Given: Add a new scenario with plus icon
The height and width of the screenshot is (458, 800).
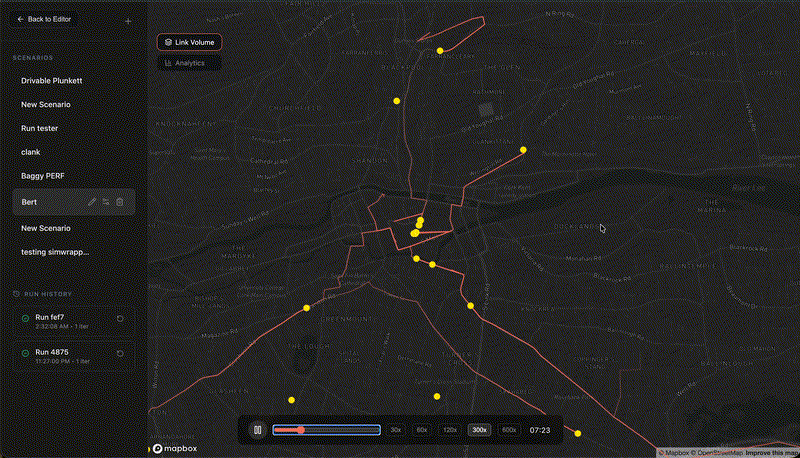Looking at the screenshot, I should pos(128,21).
